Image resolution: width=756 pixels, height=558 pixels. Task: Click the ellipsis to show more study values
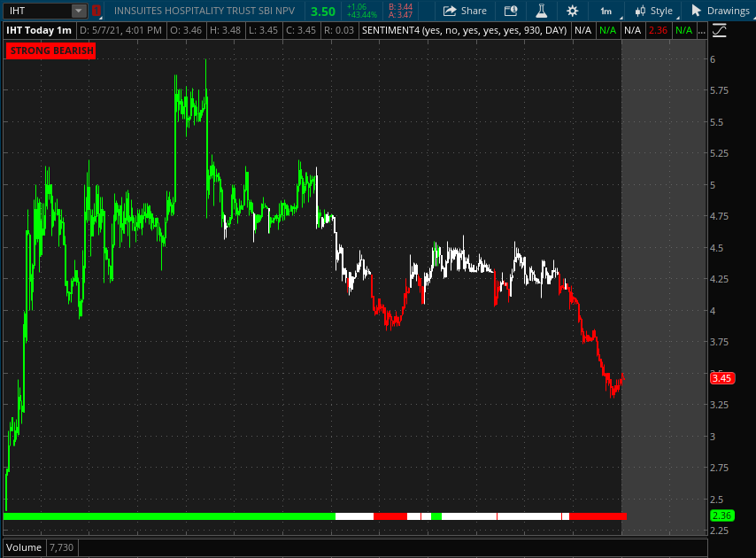702,30
